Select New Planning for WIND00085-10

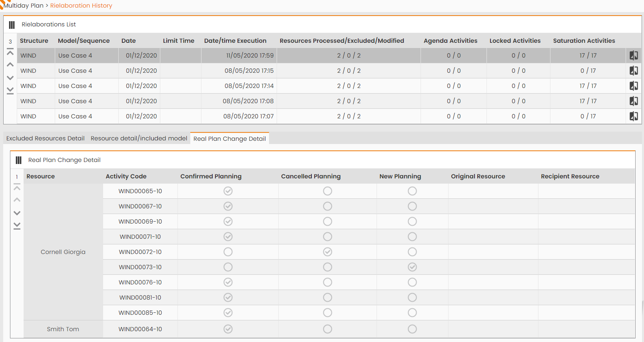point(412,313)
